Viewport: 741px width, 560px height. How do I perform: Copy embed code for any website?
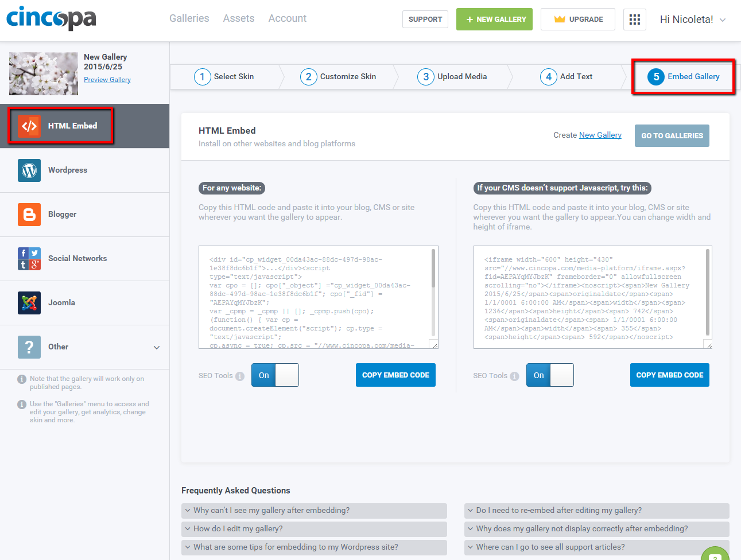(x=395, y=375)
